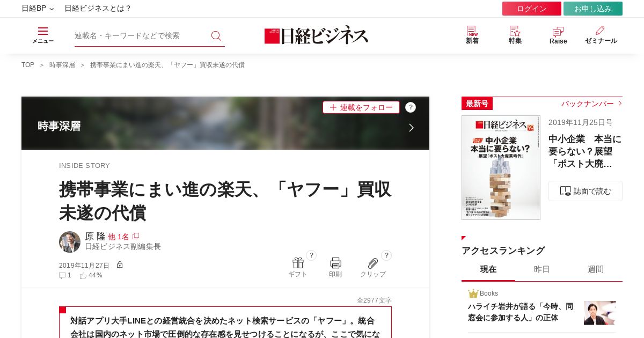644x338 pixels.
Task: Click help icon beside 連載をフォロー
Action: point(411,107)
